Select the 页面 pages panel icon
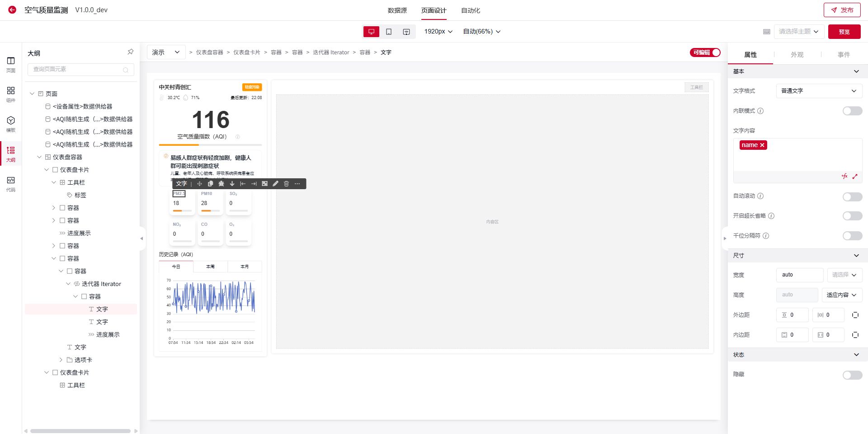This screenshot has width=868, height=434. tap(11, 63)
